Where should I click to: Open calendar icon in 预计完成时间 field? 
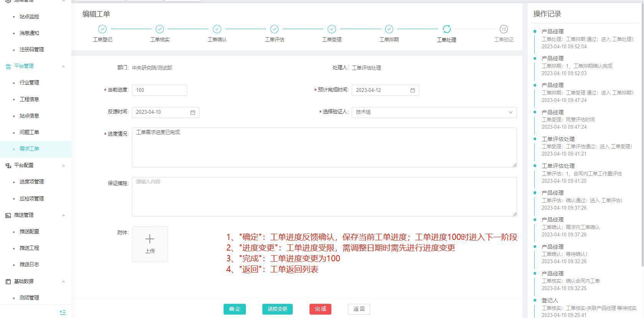coord(413,90)
